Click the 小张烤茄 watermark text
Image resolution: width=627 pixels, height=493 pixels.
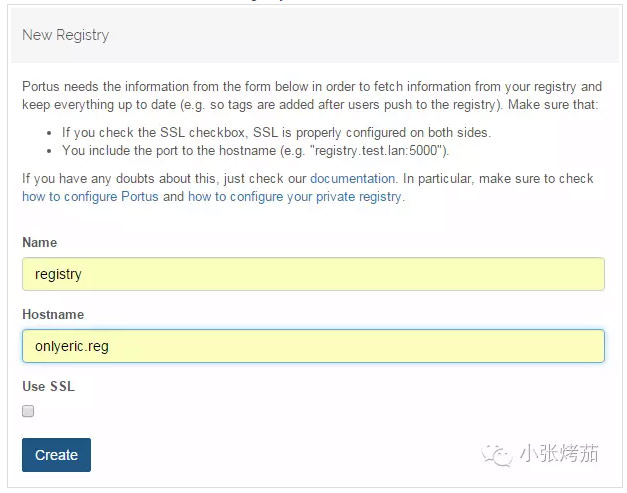[x=559, y=454]
